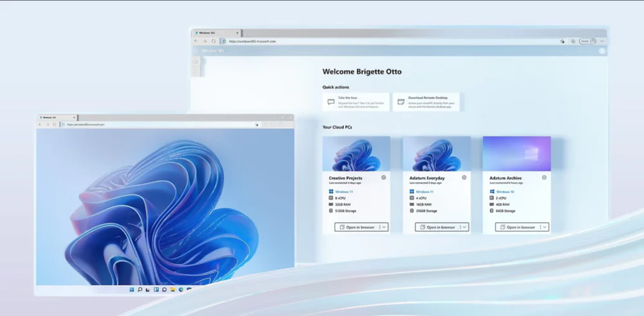Open Home icon in Windows 365 sidebar
The image size is (644, 316).
click(196, 62)
